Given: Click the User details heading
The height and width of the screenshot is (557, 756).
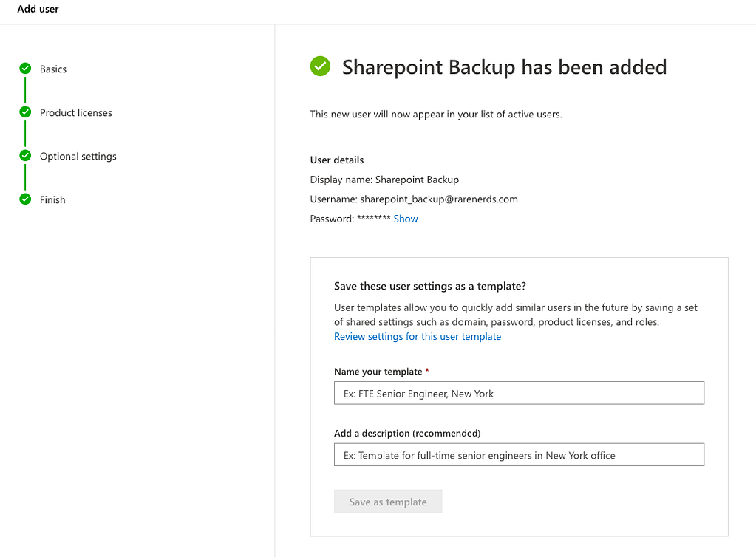Looking at the screenshot, I should click(337, 160).
